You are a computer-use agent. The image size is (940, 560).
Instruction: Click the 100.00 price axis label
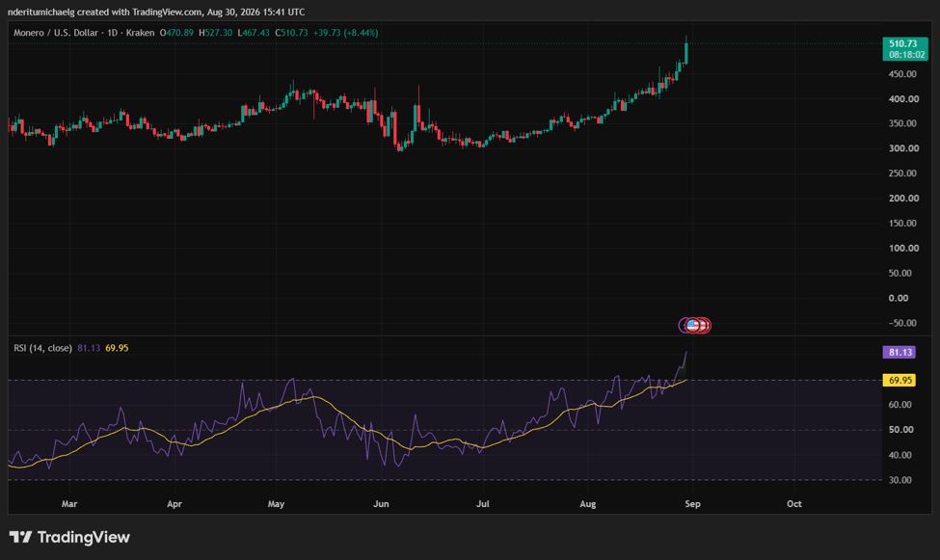902,249
